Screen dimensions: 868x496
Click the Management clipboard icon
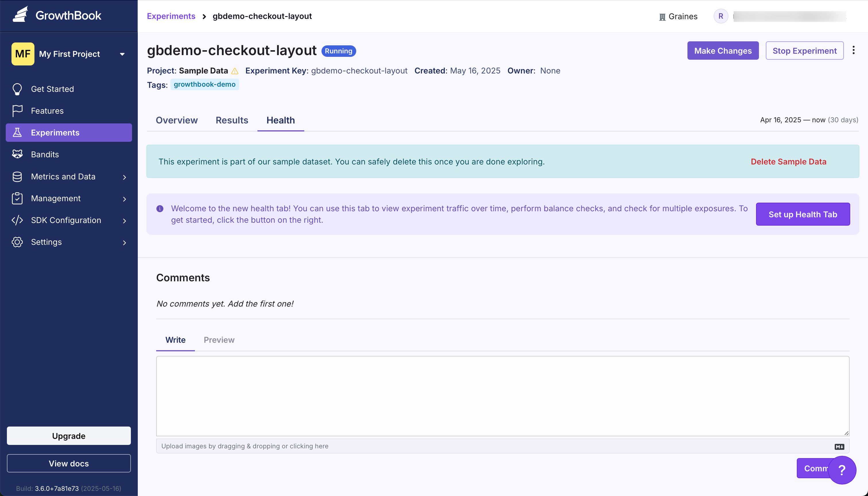[x=17, y=198]
